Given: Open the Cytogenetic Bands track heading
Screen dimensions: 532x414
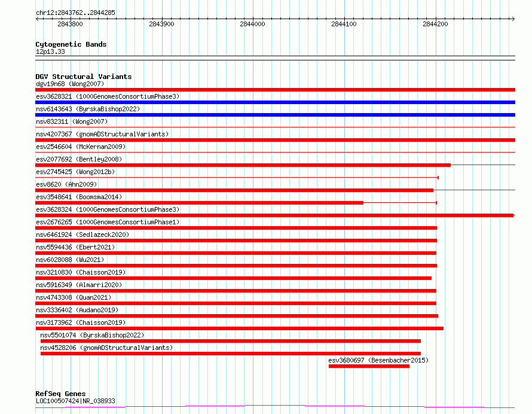Looking at the screenshot, I should tap(71, 44).
